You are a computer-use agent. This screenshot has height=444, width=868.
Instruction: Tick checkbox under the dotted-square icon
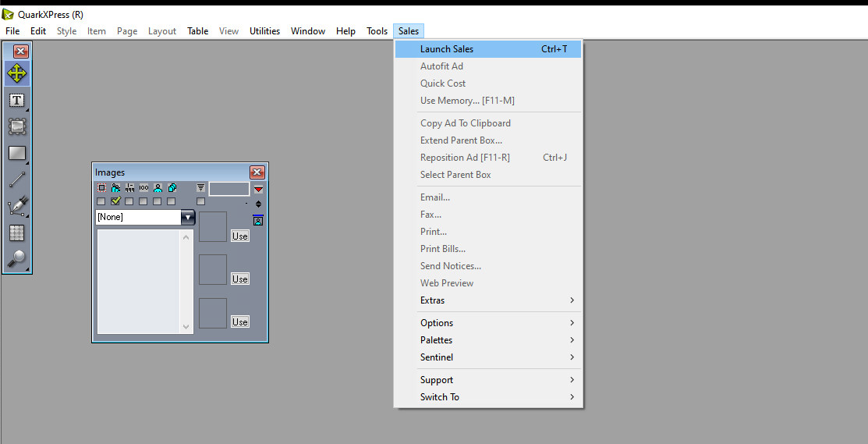point(101,201)
